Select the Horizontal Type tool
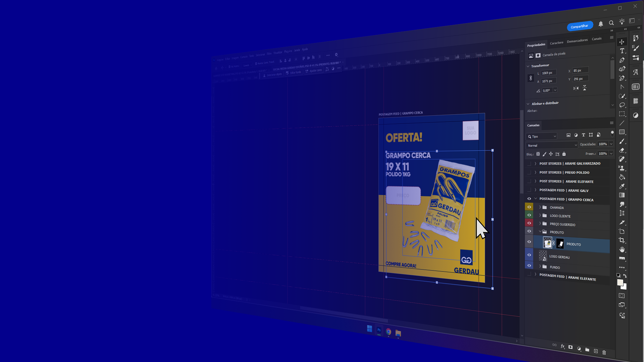Viewport: 644px width, 362px height. (x=622, y=51)
